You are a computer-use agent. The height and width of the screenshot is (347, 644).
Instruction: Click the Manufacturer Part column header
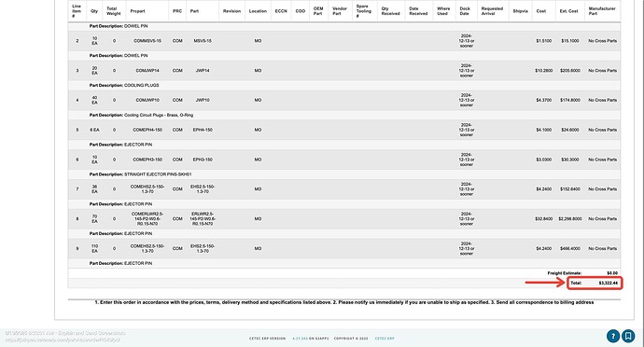coord(602,11)
